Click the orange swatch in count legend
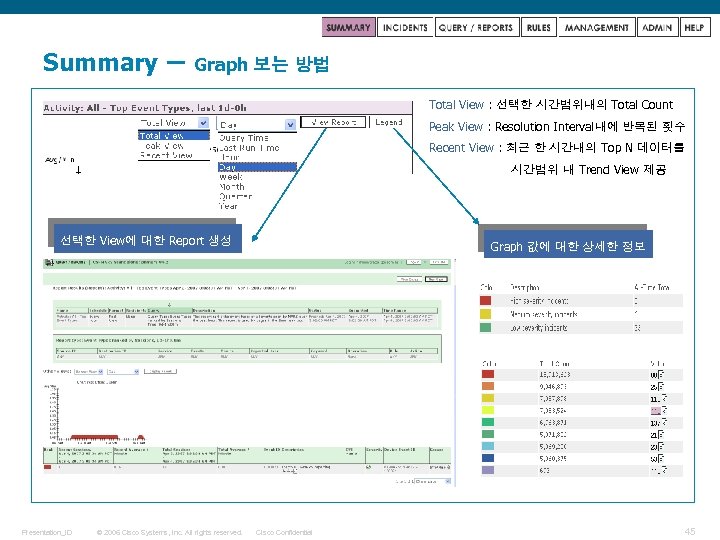Screen dimensions: 720x540 [x=488, y=386]
